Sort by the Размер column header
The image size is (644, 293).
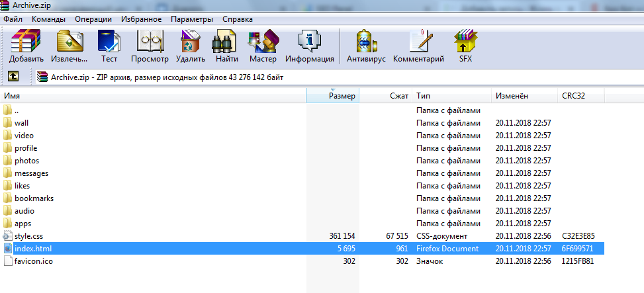coord(333,96)
